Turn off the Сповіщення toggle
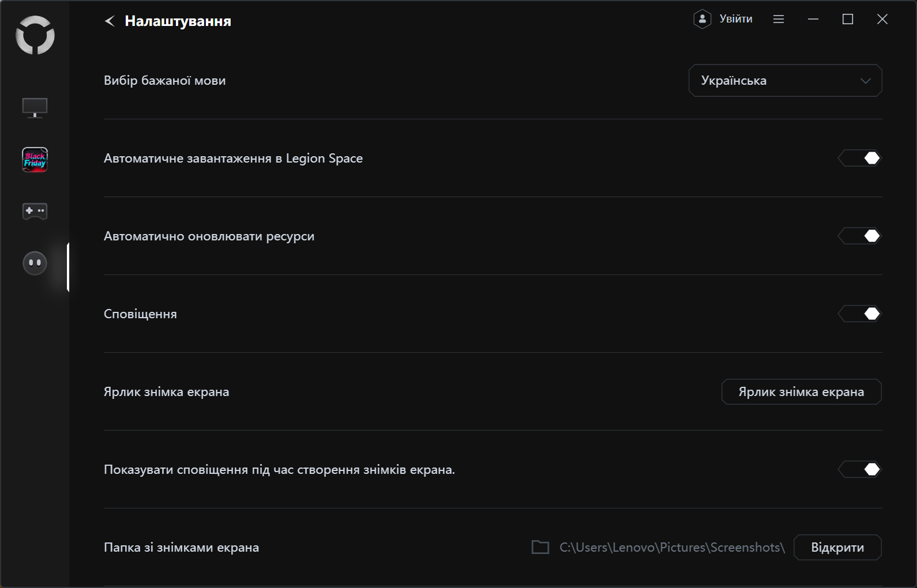 859,314
